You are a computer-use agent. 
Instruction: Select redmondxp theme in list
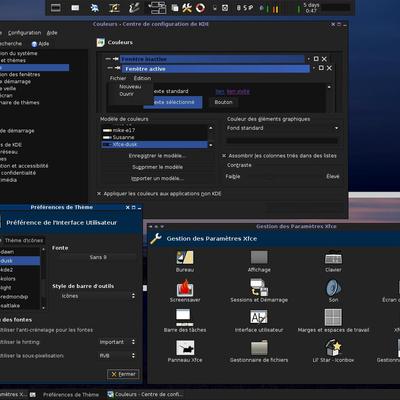(x=20, y=297)
